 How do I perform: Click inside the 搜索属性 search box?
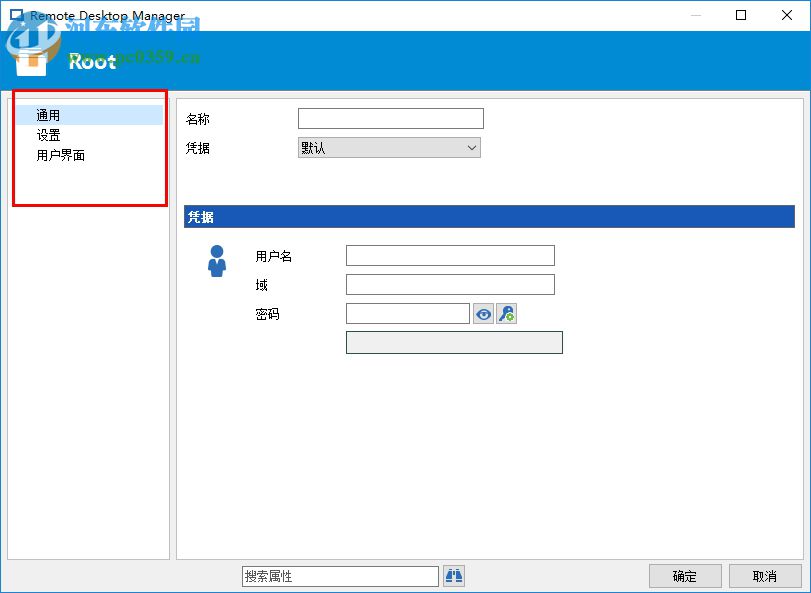click(340, 576)
